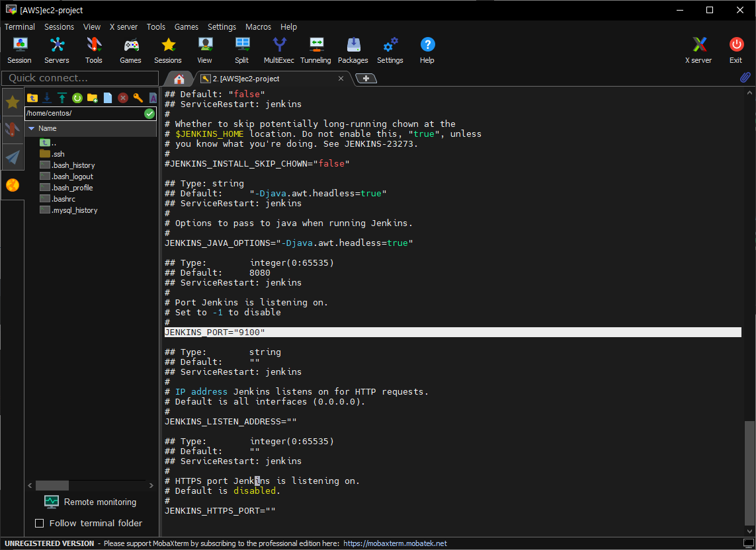Open the Servers toolbar button

[57, 50]
